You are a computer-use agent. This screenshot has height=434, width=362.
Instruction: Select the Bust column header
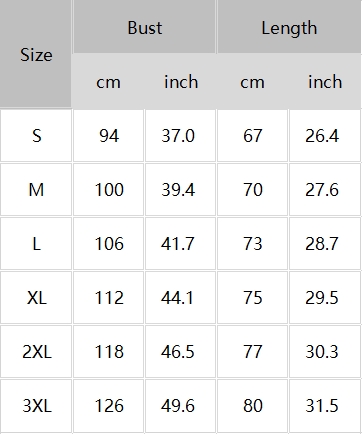(144, 27)
